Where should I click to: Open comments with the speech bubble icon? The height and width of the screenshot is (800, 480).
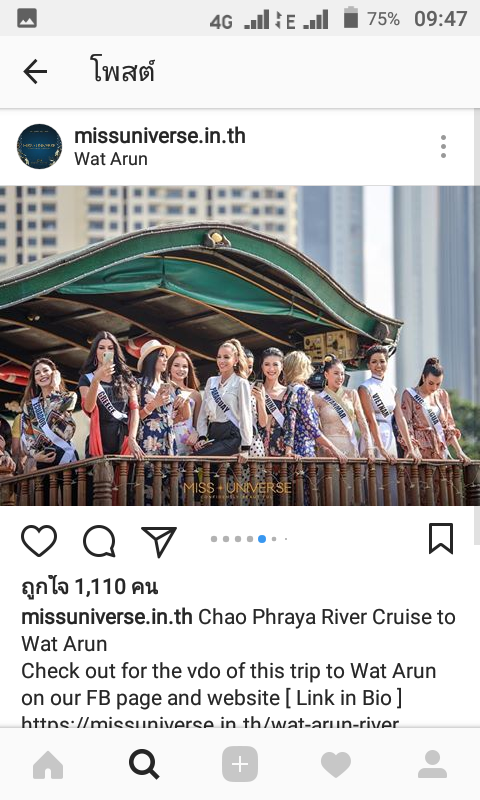[x=99, y=540]
